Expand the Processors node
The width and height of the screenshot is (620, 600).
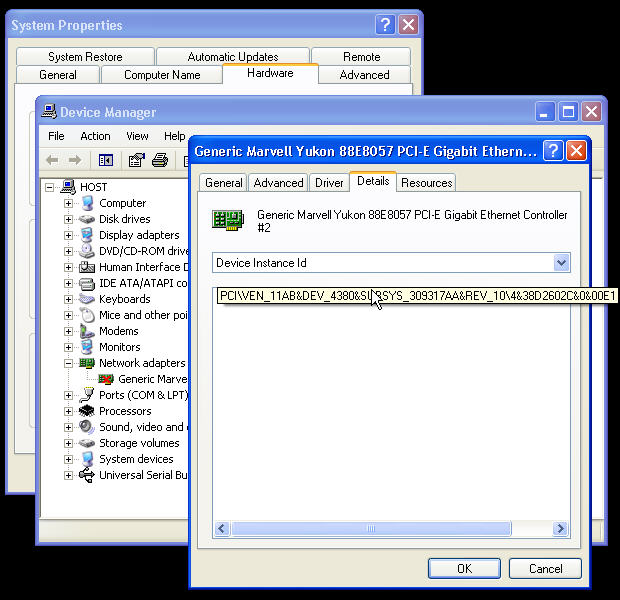pyautogui.click(x=68, y=411)
